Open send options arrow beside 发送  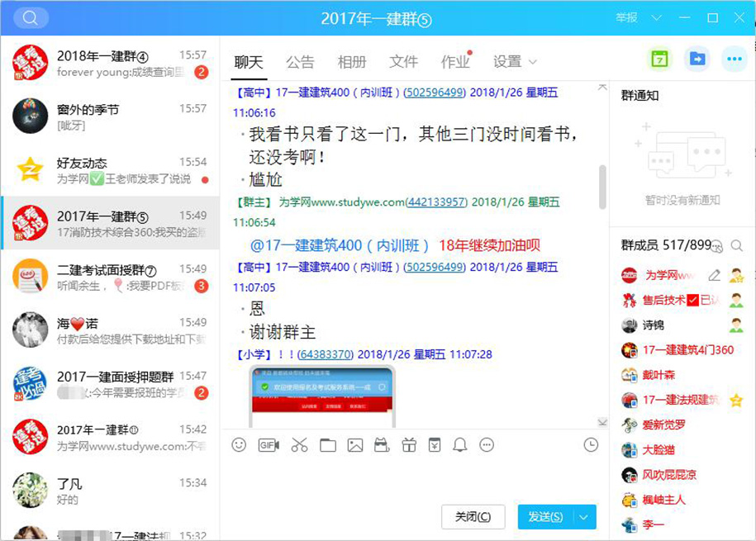coord(584,517)
